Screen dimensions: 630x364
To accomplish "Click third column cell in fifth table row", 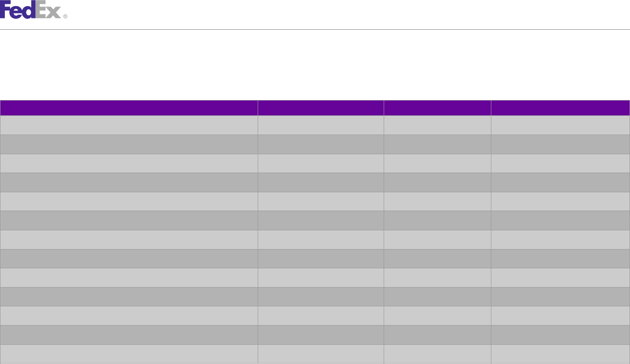I will (437, 201).
